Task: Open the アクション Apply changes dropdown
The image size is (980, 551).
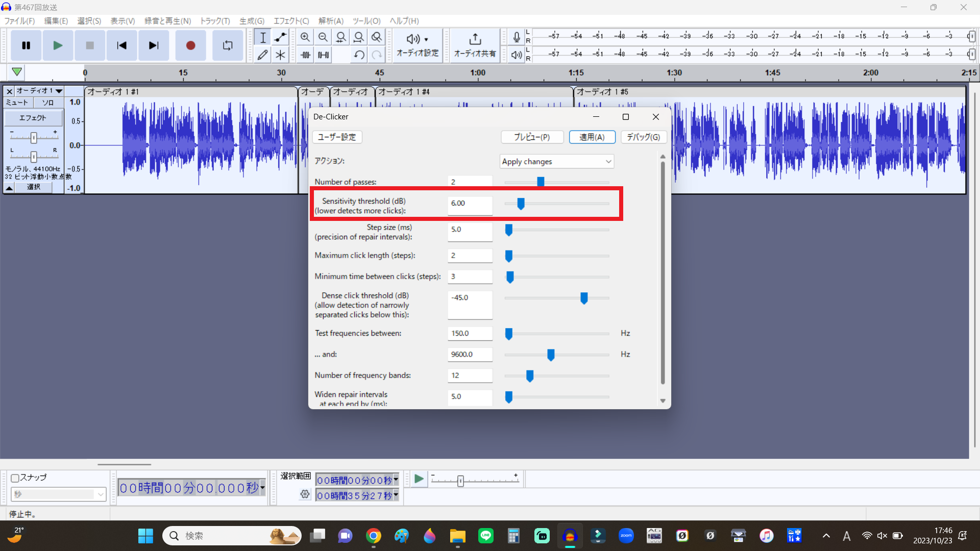Action: (556, 161)
